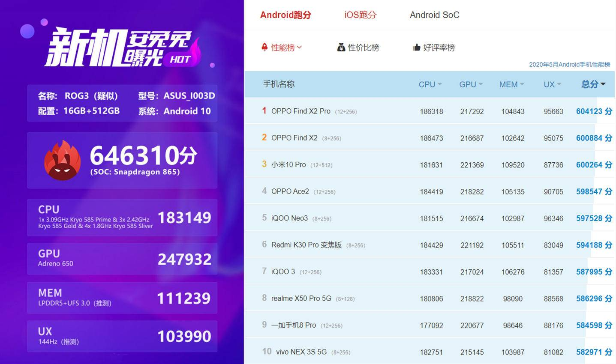Select the 好评率榜 ranking tab
Image resolution: width=616 pixels, height=364 pixels.
pyautogui.click(x=439, y=48)
